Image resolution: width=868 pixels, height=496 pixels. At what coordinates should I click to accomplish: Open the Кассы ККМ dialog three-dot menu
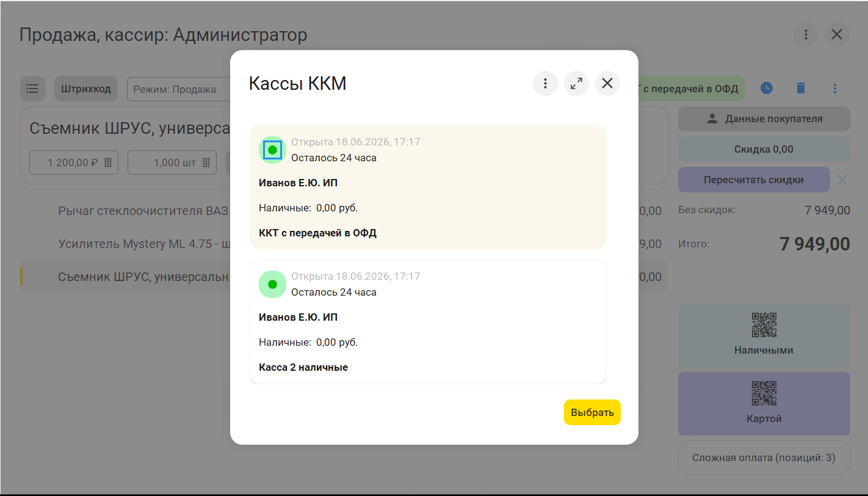(x=545, y=84)
